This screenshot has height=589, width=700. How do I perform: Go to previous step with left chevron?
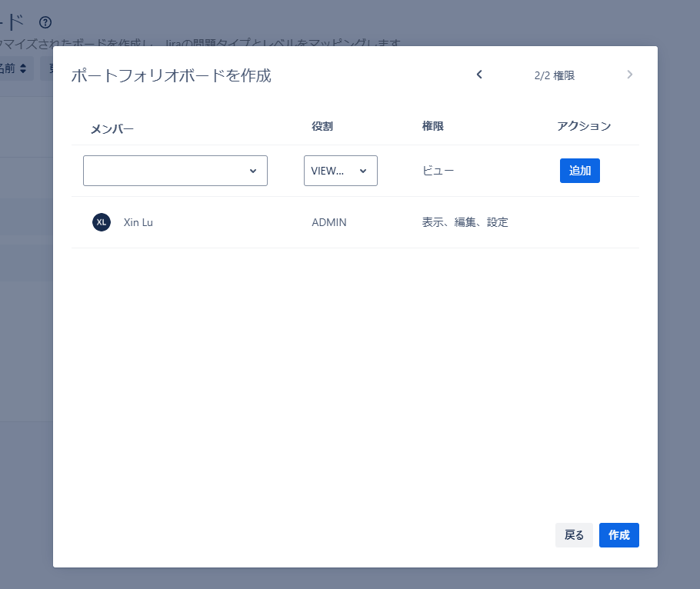(x=479, y=75)
